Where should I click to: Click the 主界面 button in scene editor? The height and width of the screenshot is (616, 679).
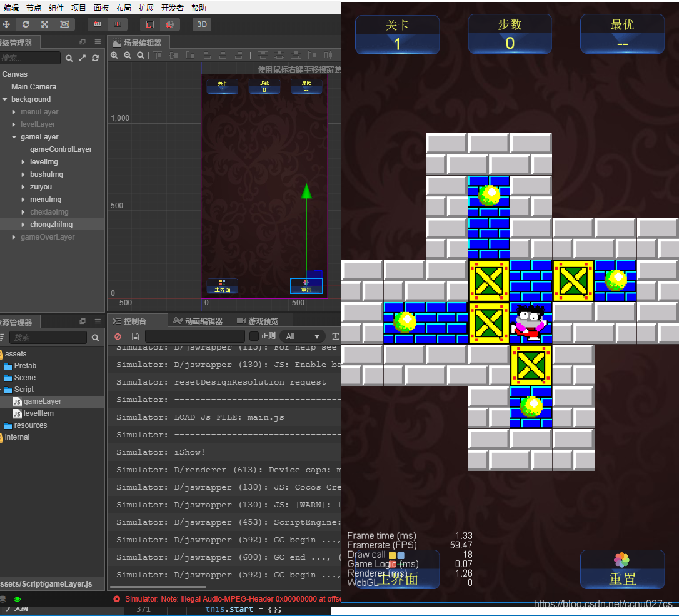pos(222,286)
